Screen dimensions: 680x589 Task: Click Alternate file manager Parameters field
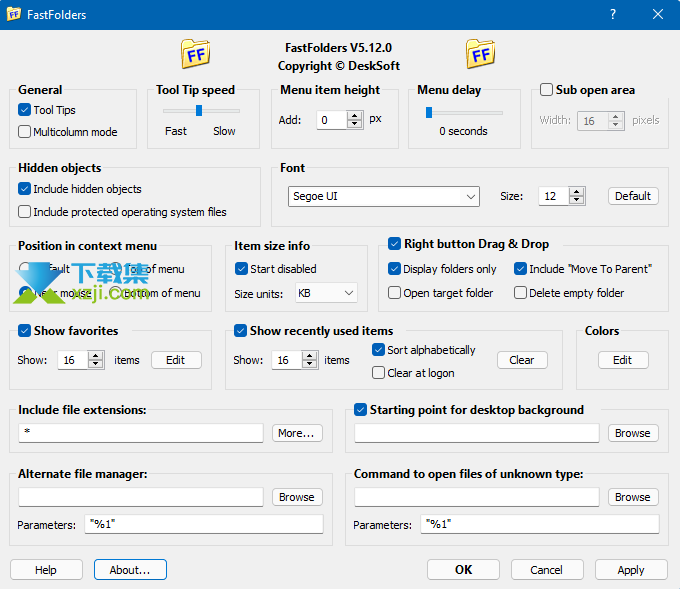(204, 524)
